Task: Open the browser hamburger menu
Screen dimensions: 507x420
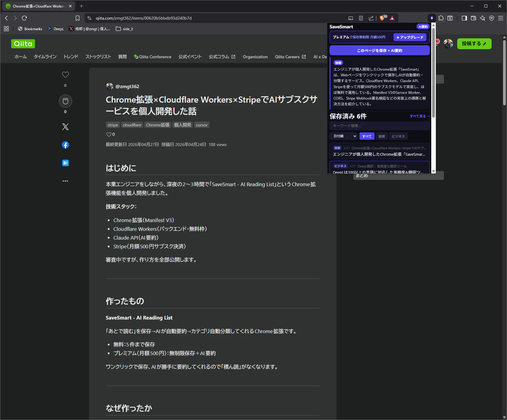Action: [x=501, y=18]
